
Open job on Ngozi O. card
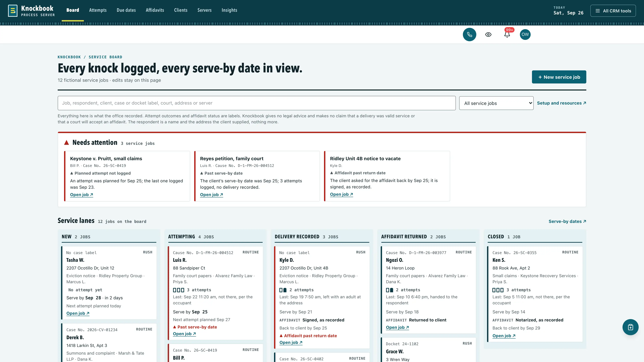[397, 327]
